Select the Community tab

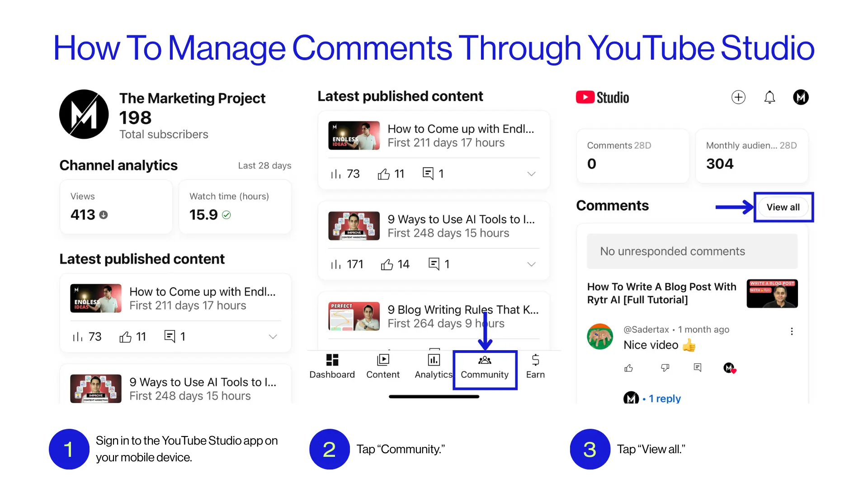485,366
